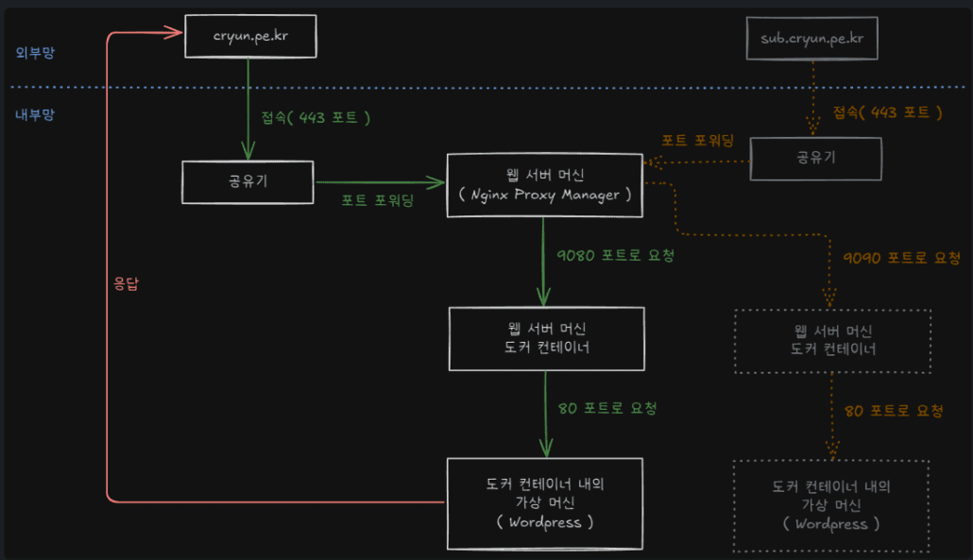Click the green 80 포트로 요청 label

click(607, 408)
